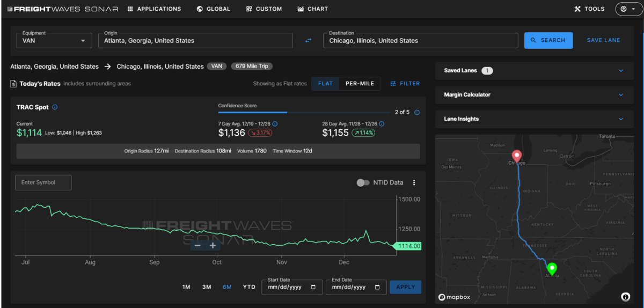Click APPLY date range button
The width and height of the screenshot is (644, 308).
405,287
